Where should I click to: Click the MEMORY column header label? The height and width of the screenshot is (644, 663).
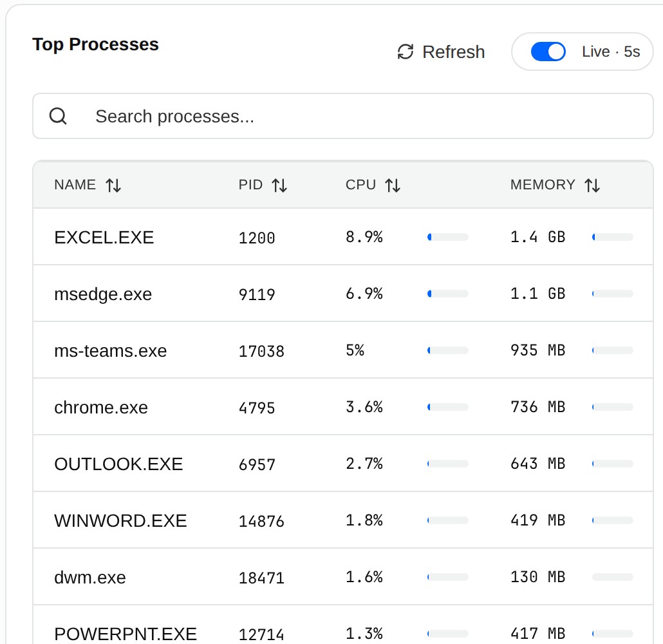tap(543, 185)
